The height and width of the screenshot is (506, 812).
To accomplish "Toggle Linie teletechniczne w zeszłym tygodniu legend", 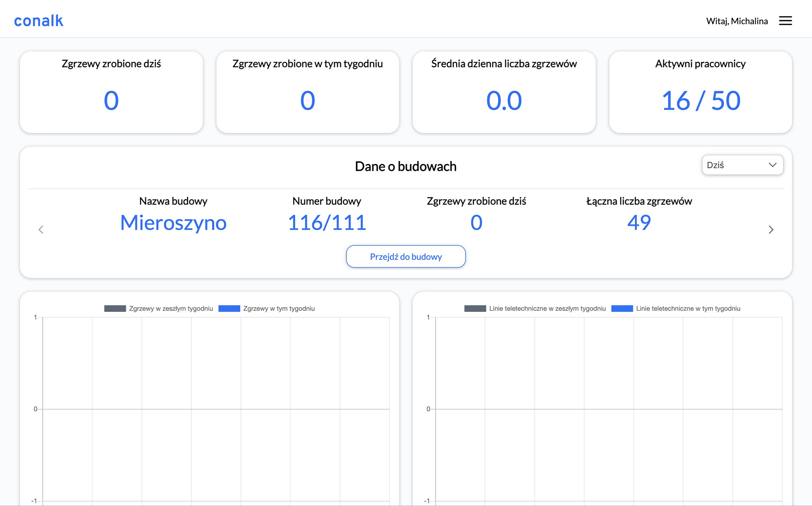I will pyautogui.click(x=535, y=309).
